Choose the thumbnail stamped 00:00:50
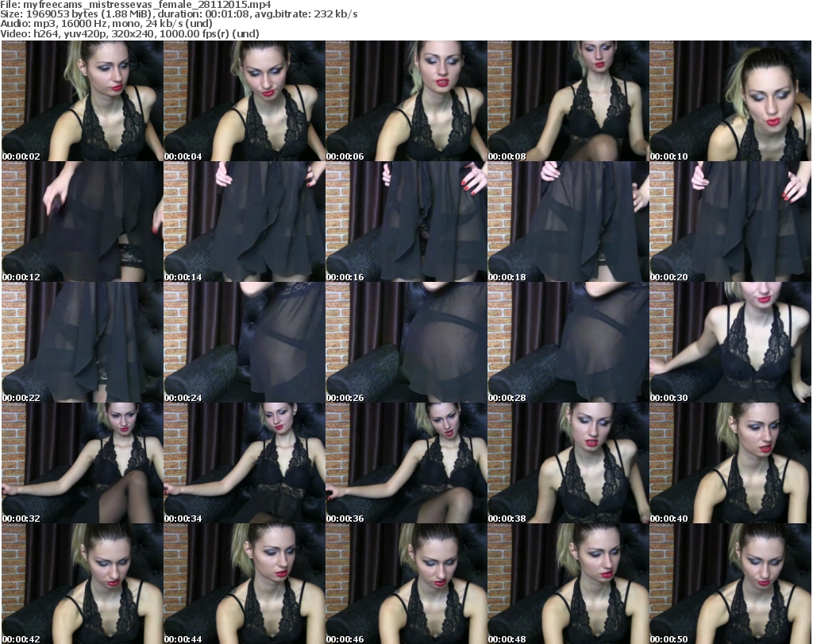813x644 pixels. pos(730,584)
